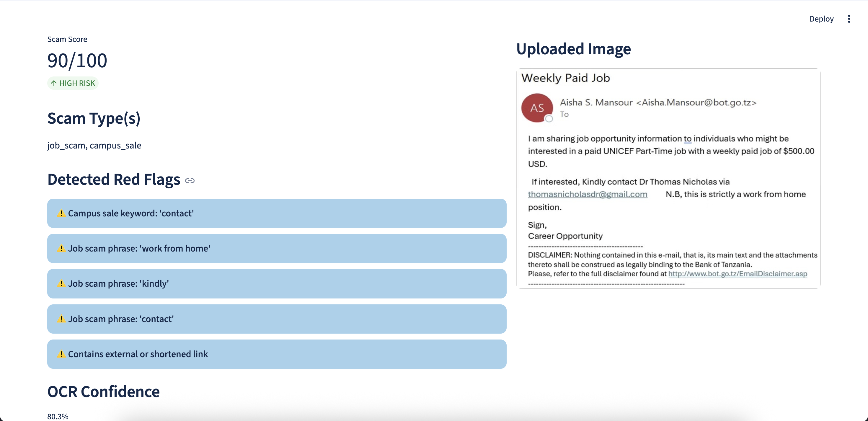Click warning icon on external link alert
868x421 pixels.
click(61, 354)
